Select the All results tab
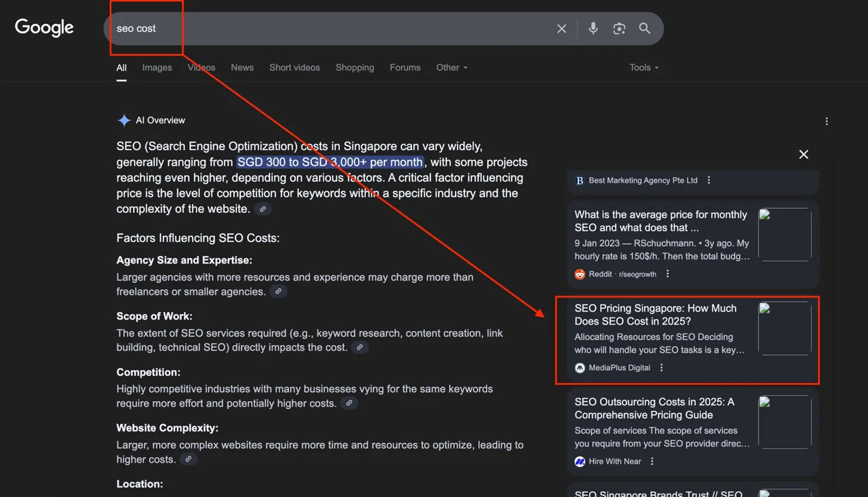868x497 pixels. coord(122,67)
